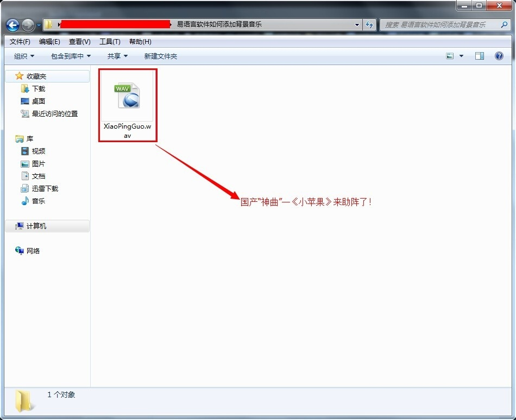
Task: Select the XiaoPingGuo.wav file thumbnail
Action: 127,96
